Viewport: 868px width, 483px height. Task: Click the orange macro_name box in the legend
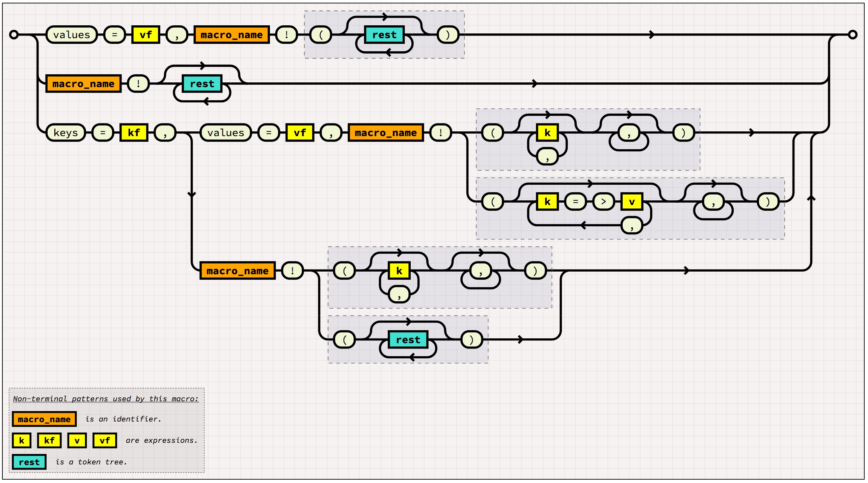tap(44, 419)
